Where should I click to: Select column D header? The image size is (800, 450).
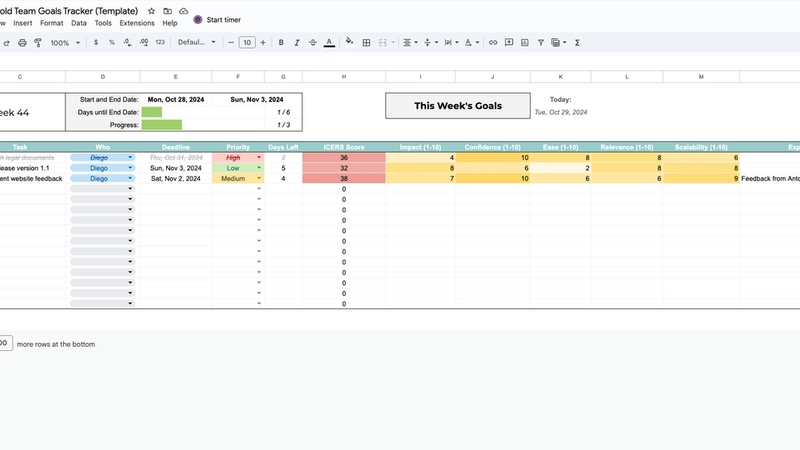pos(103,77)
